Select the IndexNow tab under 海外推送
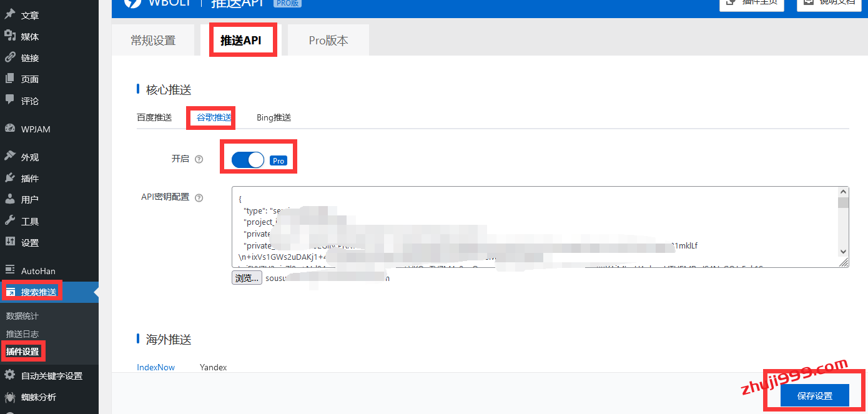The height and width of the screenshot is (414, 868). pos(156,367)
